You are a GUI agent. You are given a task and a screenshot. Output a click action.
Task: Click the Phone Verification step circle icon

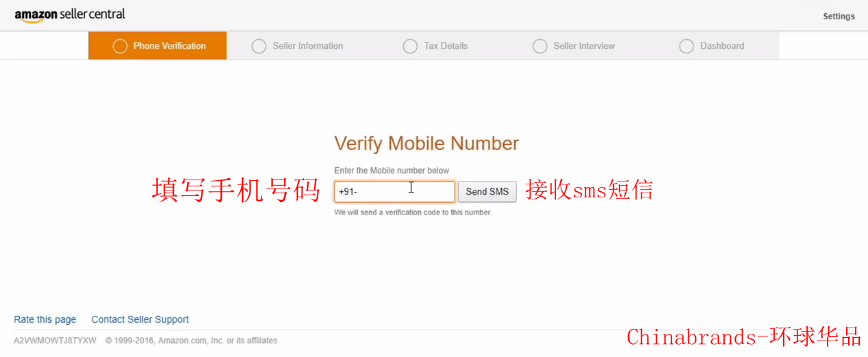[x=120, y=46]
